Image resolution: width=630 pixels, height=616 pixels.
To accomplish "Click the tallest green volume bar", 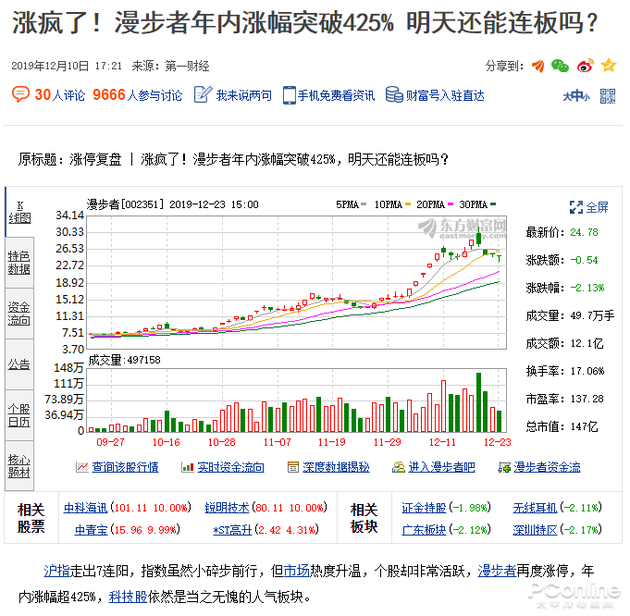I will coord(479,403).
